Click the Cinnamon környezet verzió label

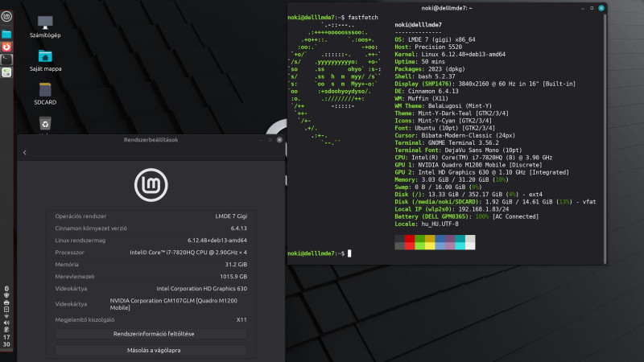point(91,228)
